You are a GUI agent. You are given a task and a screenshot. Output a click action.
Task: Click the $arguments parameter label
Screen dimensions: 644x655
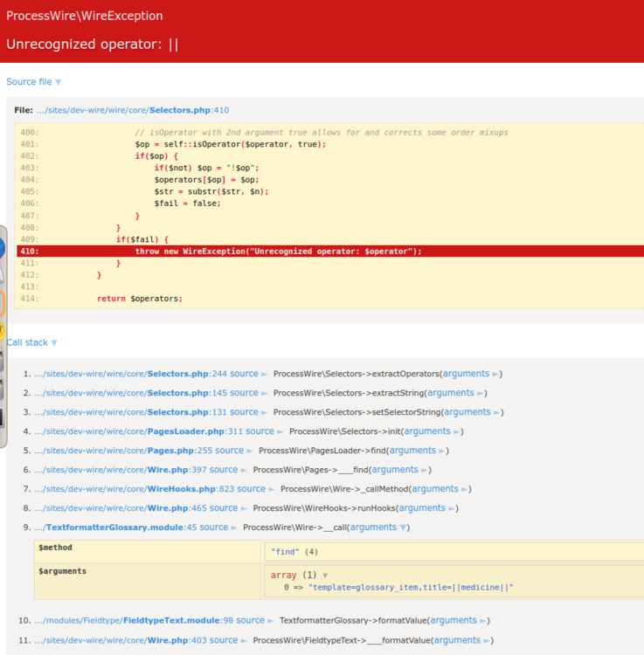[62, 571]
